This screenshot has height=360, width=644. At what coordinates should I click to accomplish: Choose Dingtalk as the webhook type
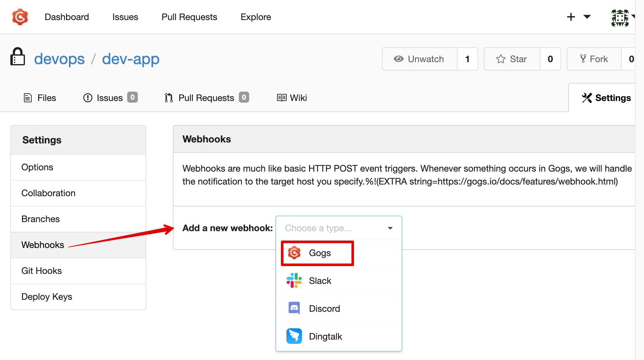pyautogui.click(x=339, y=337)
